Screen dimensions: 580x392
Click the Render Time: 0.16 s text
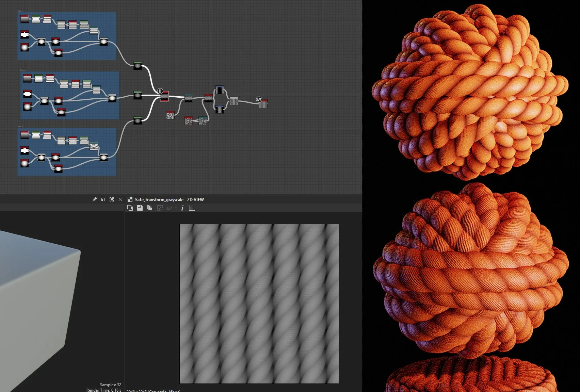(104, 390)
